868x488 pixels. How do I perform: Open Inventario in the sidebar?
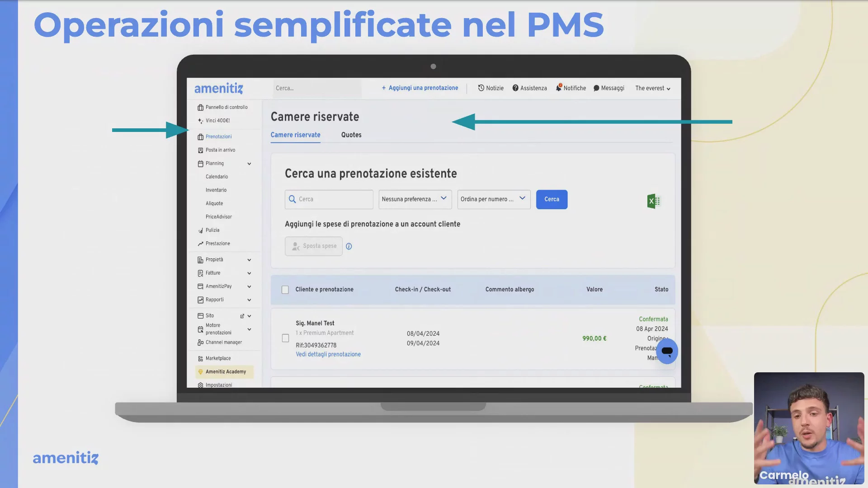pyautogui.click(x=216, y=190)
